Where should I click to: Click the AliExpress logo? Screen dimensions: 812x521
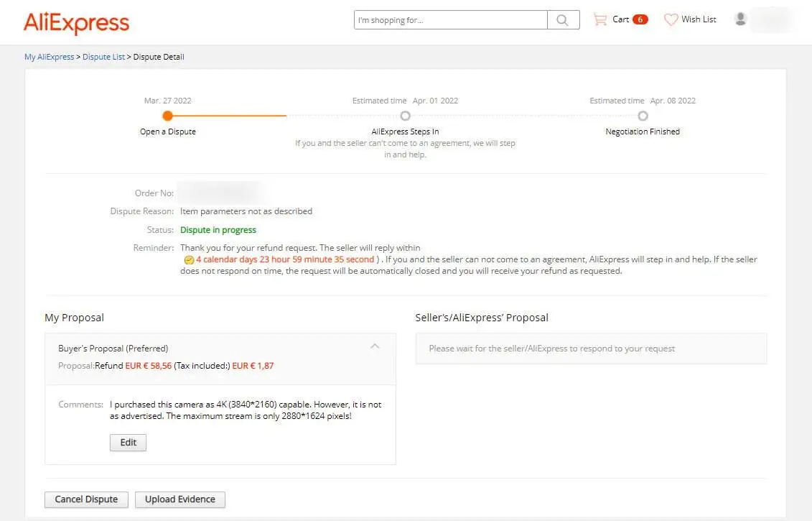(76, 23)
